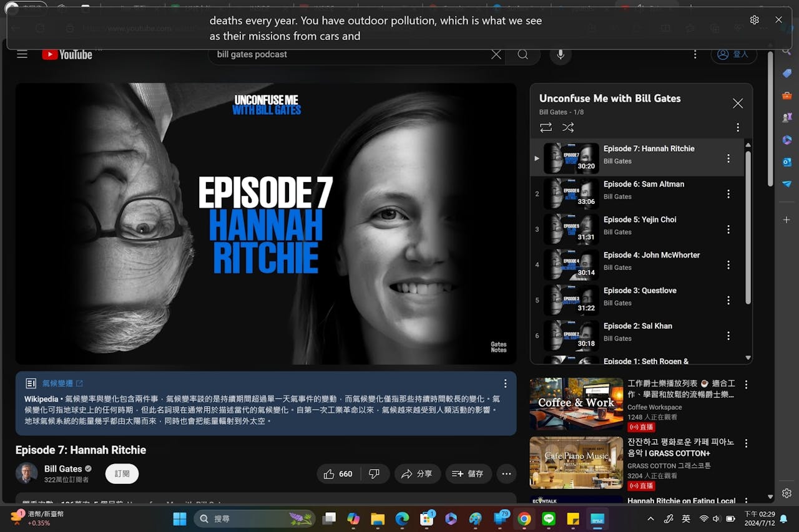Open Google Chrome from taskbar
799x532 pixels.
(524, 518)
